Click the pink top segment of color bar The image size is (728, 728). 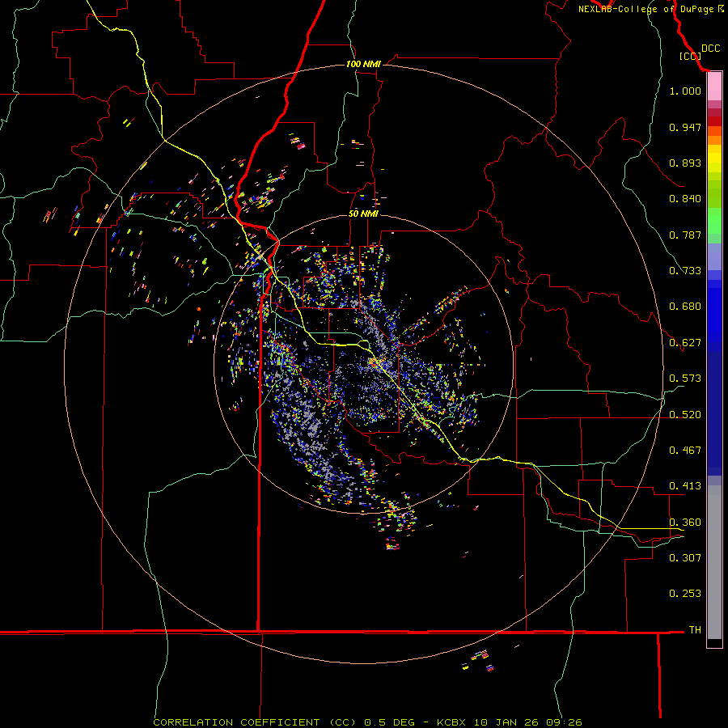714,87
